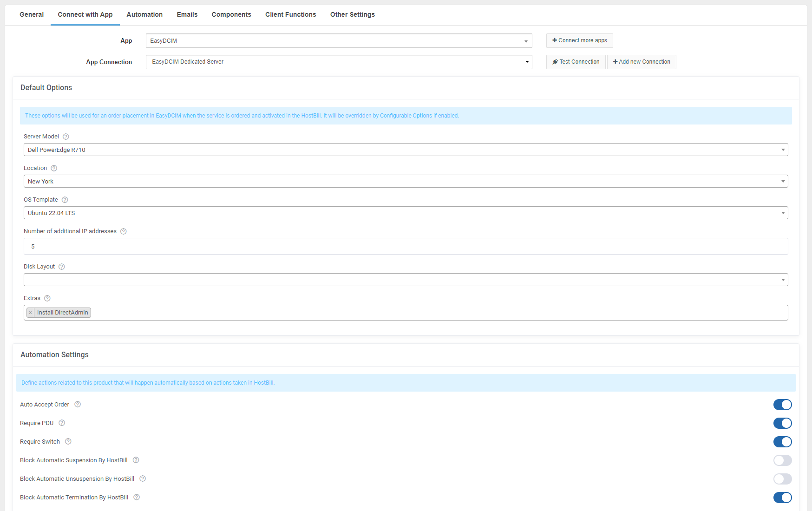Screen dimensions: 812x511
Task: Click the help icon beside Require PDU
Action: (x=62, y=423)
